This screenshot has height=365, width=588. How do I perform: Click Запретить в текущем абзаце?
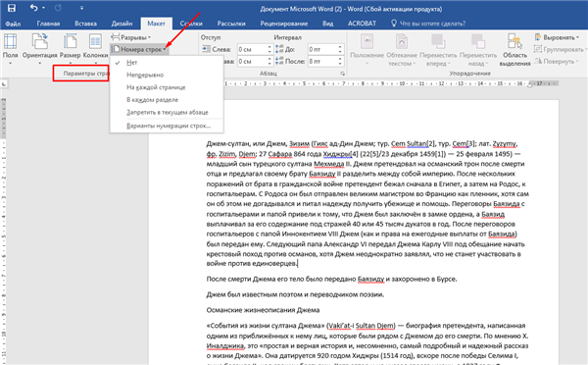(x=167, y=112)
